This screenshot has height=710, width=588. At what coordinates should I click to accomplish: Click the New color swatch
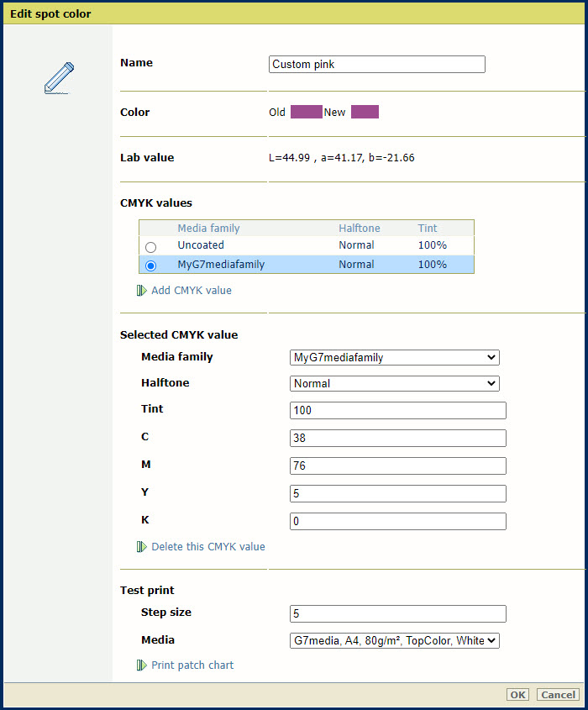pyautogui.click(x=365, y=113)
